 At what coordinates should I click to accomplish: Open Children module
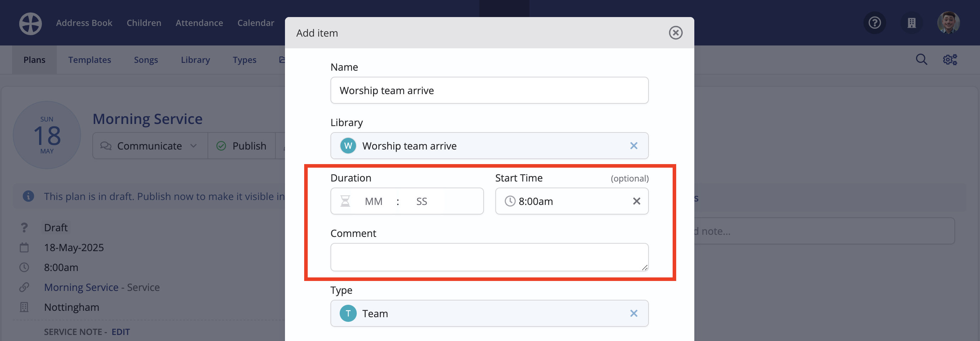click(x=144, y=23)
